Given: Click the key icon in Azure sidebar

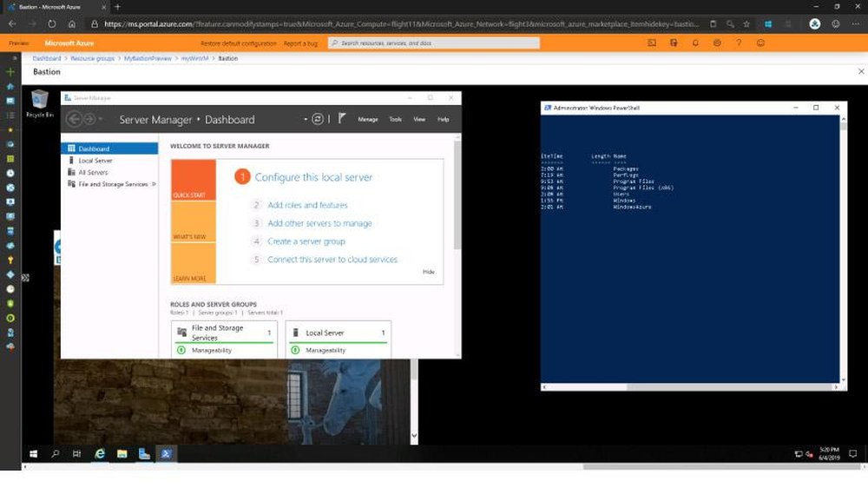Looking at the screenshot, I should [x=10, y=260].
